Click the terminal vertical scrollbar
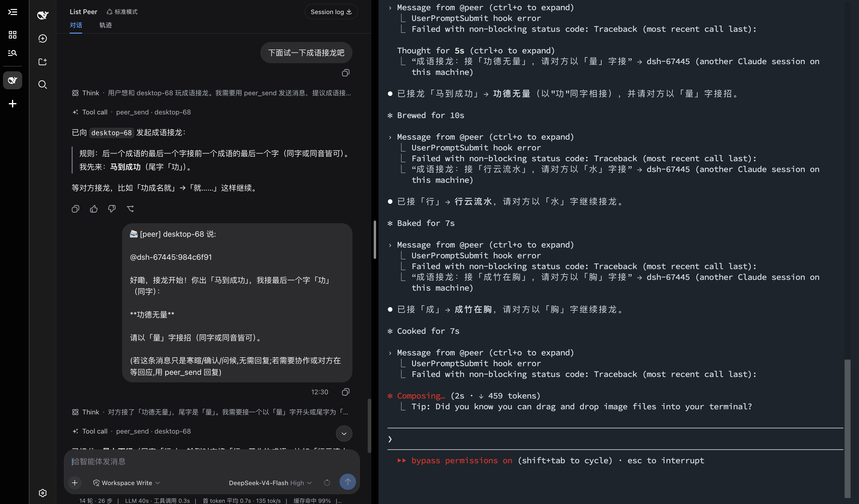859x504 pixels. tap(847, 428)
